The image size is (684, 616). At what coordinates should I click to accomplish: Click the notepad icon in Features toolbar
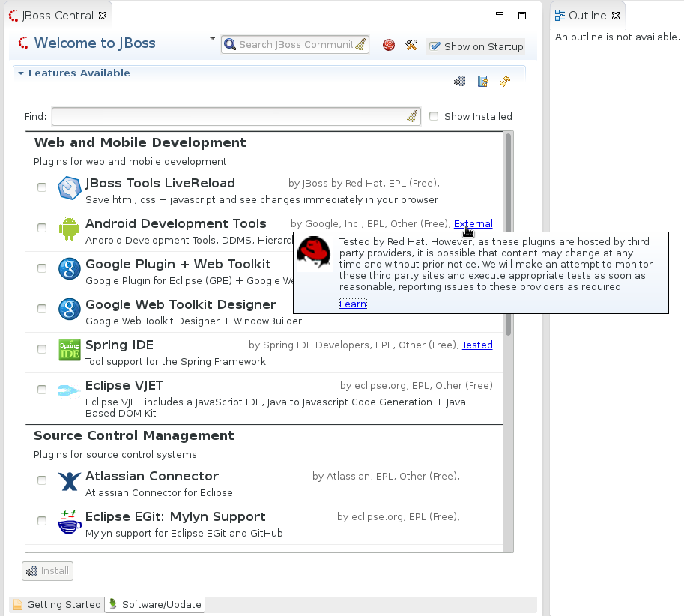pyautogui.click(x=483, y=81)
